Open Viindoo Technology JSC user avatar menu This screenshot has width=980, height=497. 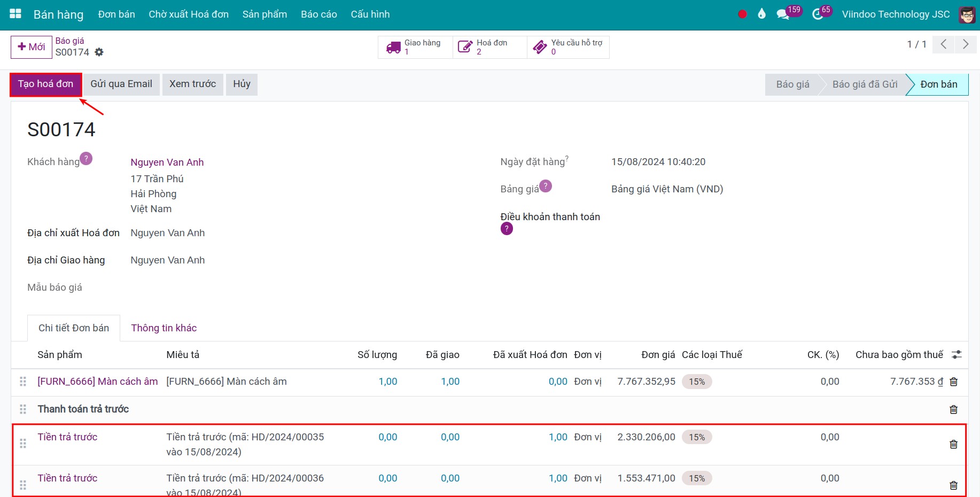(967, 14)
